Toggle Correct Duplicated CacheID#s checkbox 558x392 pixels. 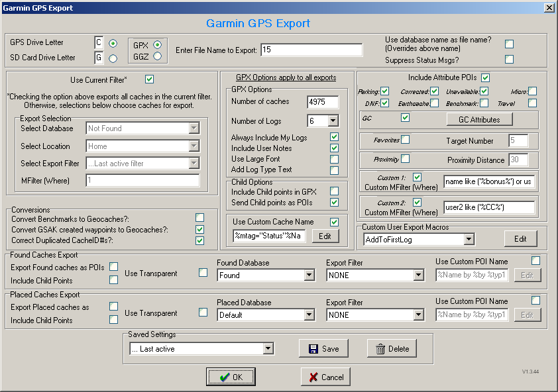(x=199, y=240)
